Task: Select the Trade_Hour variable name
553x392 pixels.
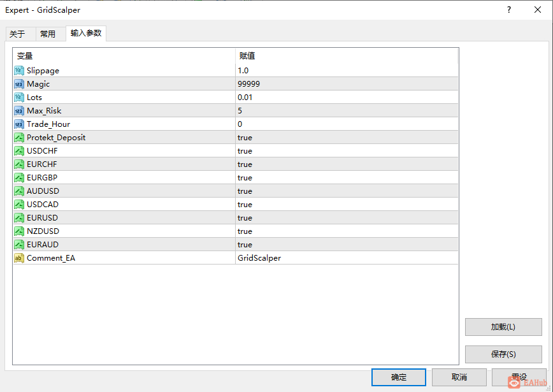Action: 48,124
